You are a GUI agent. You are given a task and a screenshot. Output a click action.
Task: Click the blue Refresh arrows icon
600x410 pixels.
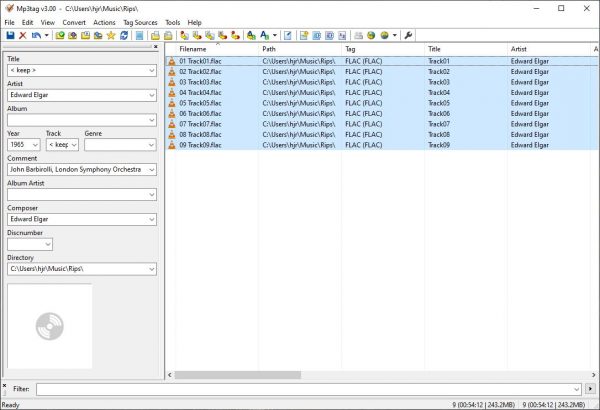tap(124, 36)
